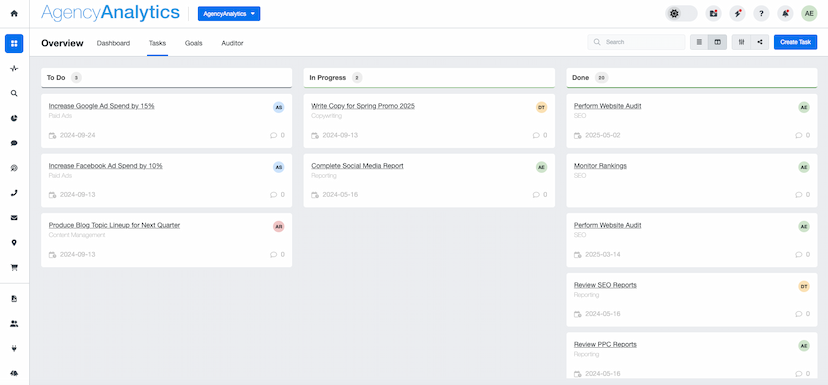Image resolution: width=828 pixels, height=385 pixels.
Task: Open Write Copy for Spring Promo 2025
Action: (x=363, y=106)
